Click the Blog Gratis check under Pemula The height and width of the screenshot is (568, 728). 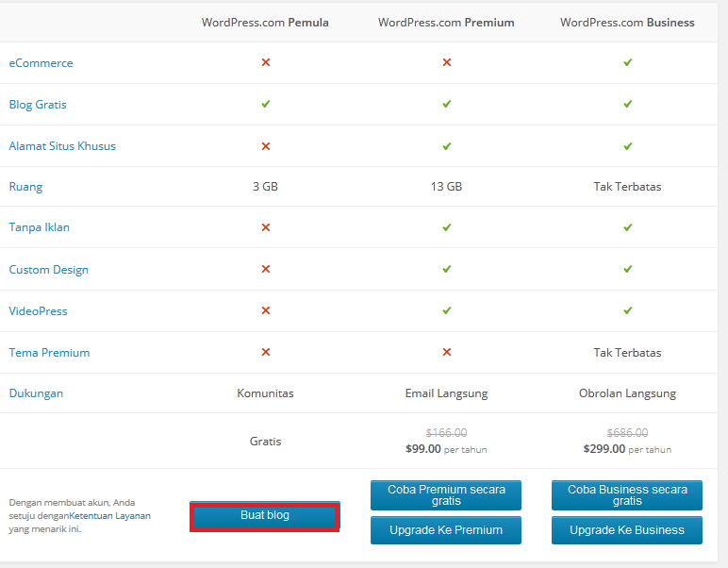click(266, 104)
